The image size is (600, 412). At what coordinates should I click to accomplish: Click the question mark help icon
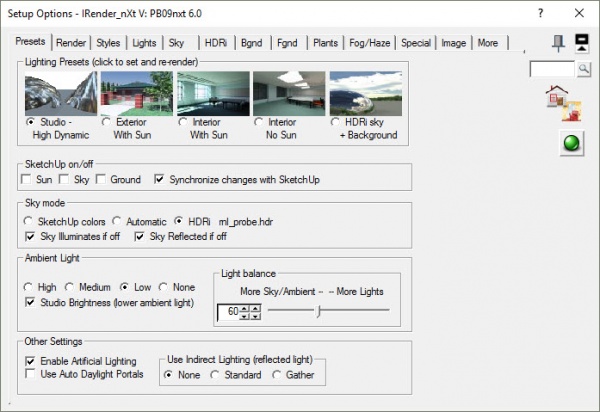point(541,14)
